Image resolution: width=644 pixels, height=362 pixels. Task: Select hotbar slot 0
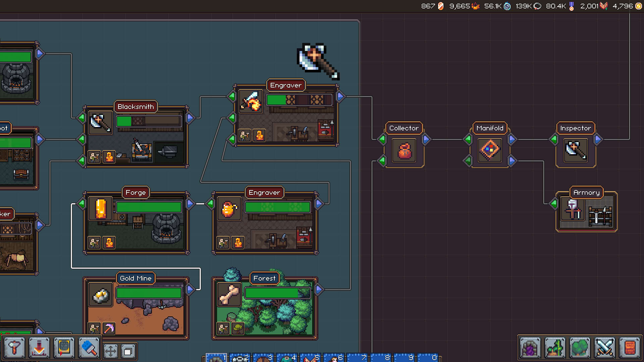pos(428,357)
